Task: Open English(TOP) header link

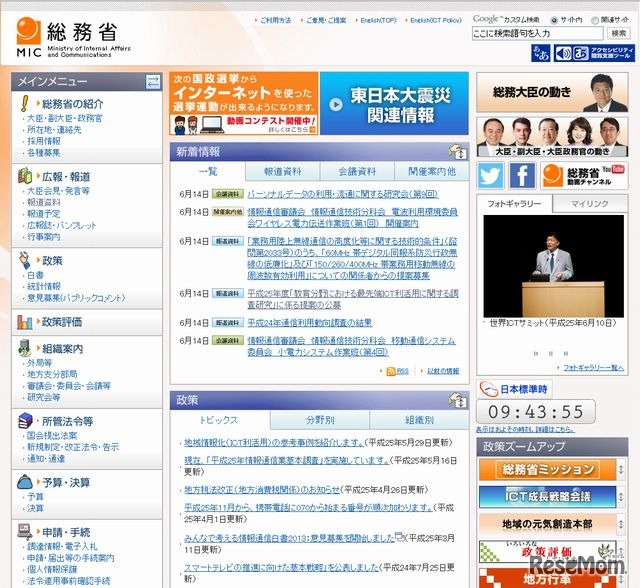Action: click(378, 20)
